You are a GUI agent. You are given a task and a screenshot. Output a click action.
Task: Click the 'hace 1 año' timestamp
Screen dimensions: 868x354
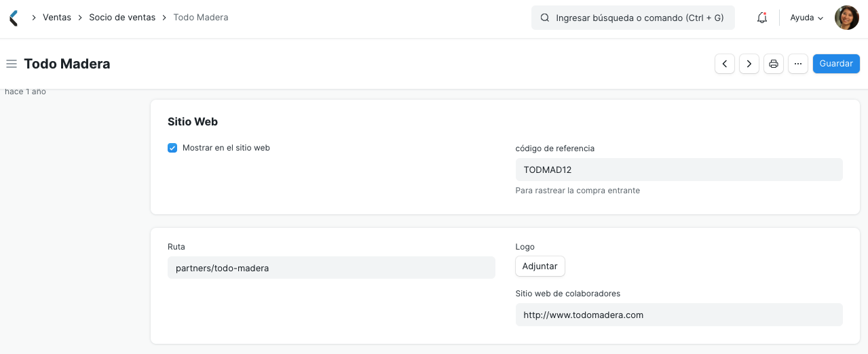[25, 92]
